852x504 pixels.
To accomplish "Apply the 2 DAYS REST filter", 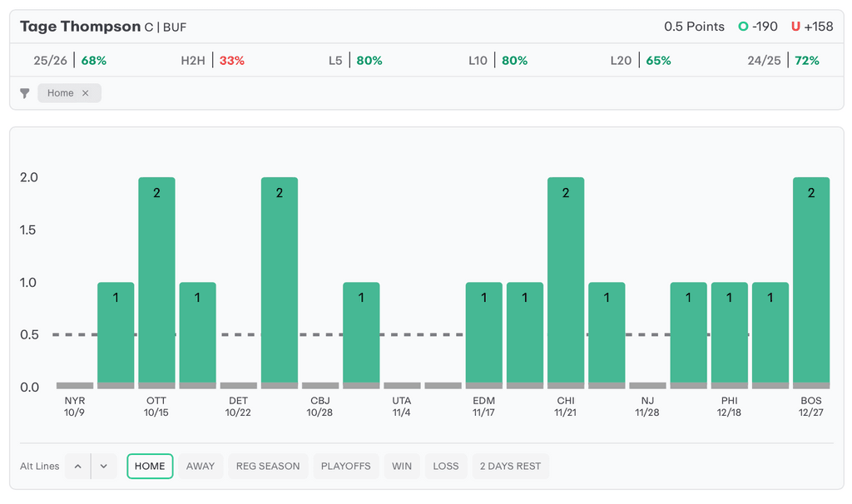I will 510,467.
